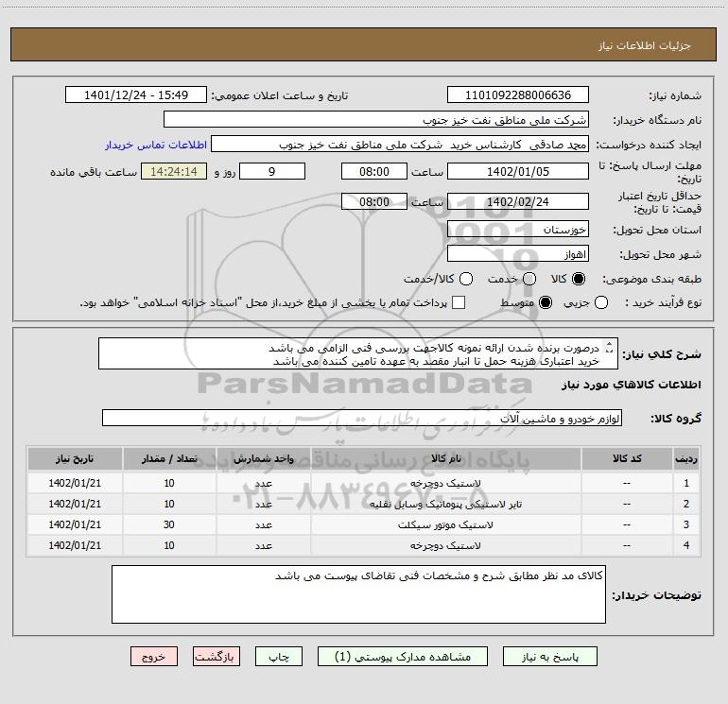The height and width of the screenshot is (704, 728).
Task: Click 'تایر لاستیکی پنوماتیک وسایل نقلیه' item name
Action: [x=445, y=504]
